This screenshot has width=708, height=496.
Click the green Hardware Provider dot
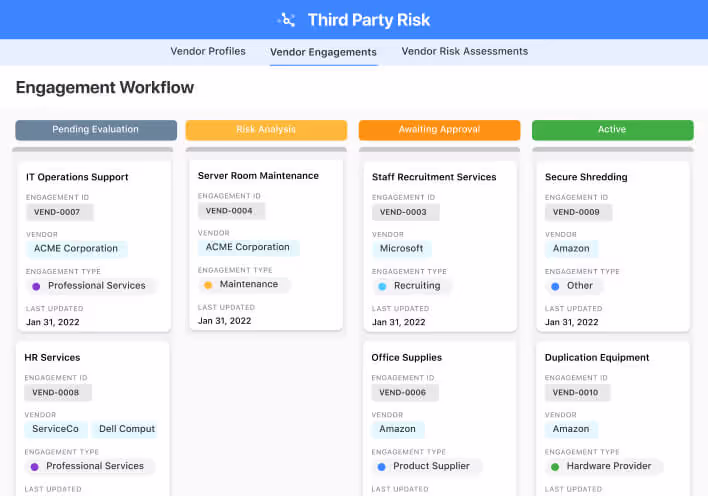pyautogui.click(x=556, y=466)
